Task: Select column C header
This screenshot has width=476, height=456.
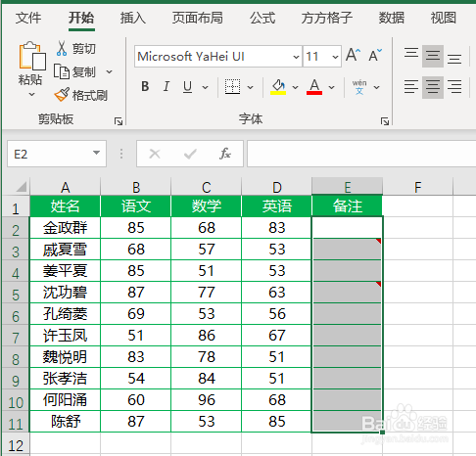Action: point(207,187)
